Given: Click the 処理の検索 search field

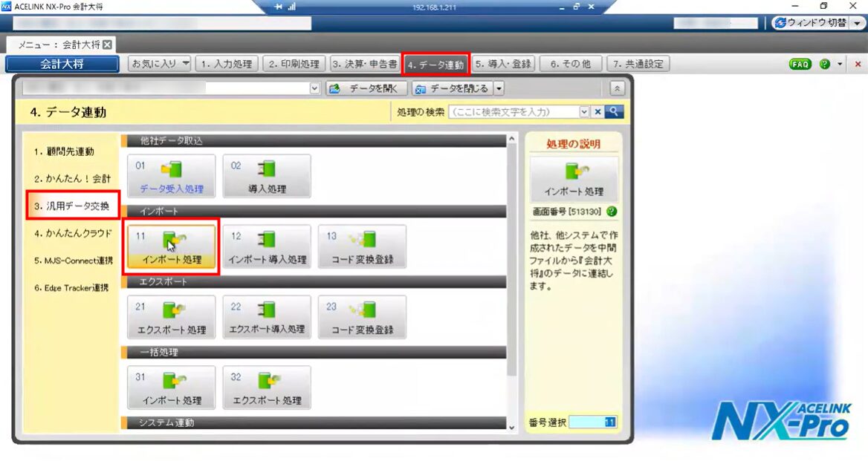Looking at the screenshot, I should [513, 112].
